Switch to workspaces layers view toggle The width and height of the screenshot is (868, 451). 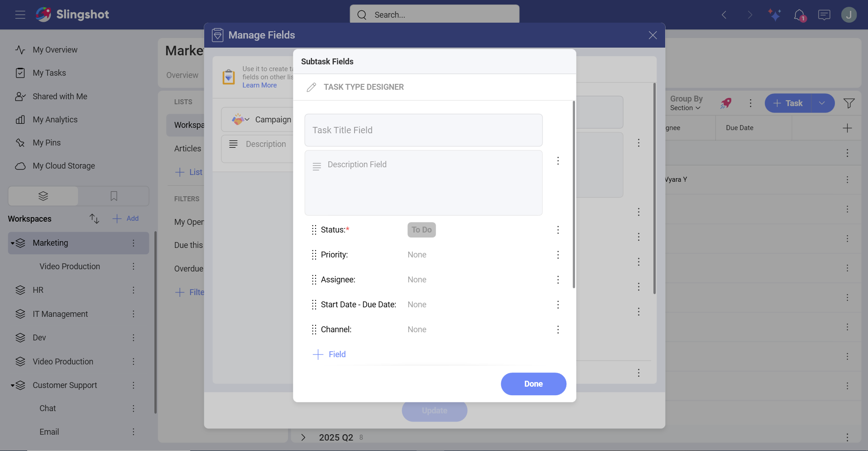coord(43,196)
